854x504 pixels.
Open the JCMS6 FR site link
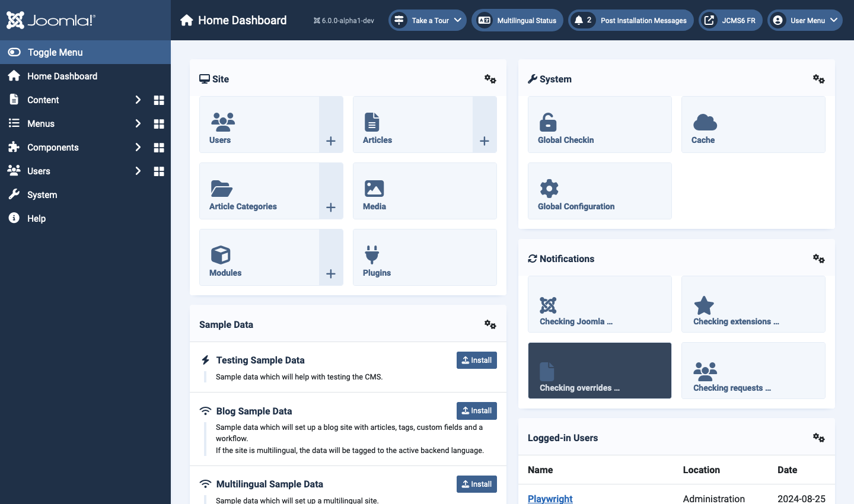tap(731, 20)
